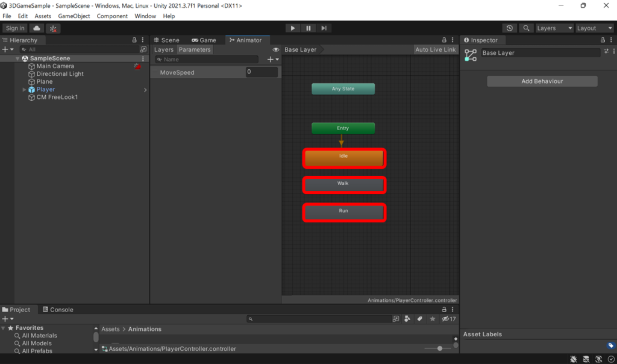Open the search by type icon in Project toolbar

(x=407, y=318)
